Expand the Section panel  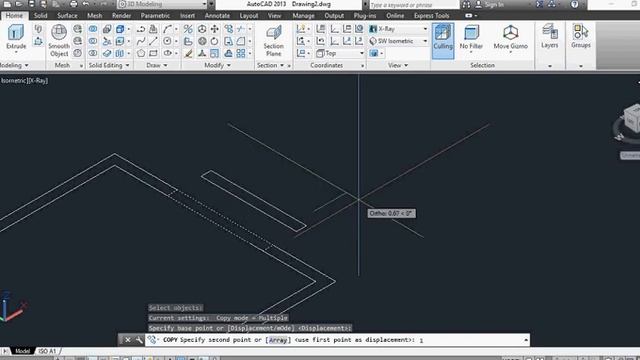coord(270,65)
